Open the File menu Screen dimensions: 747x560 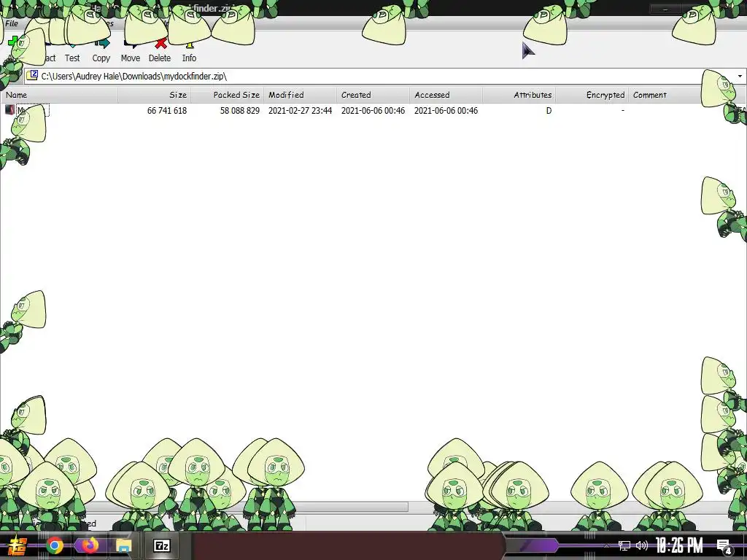tap(12, 23)
